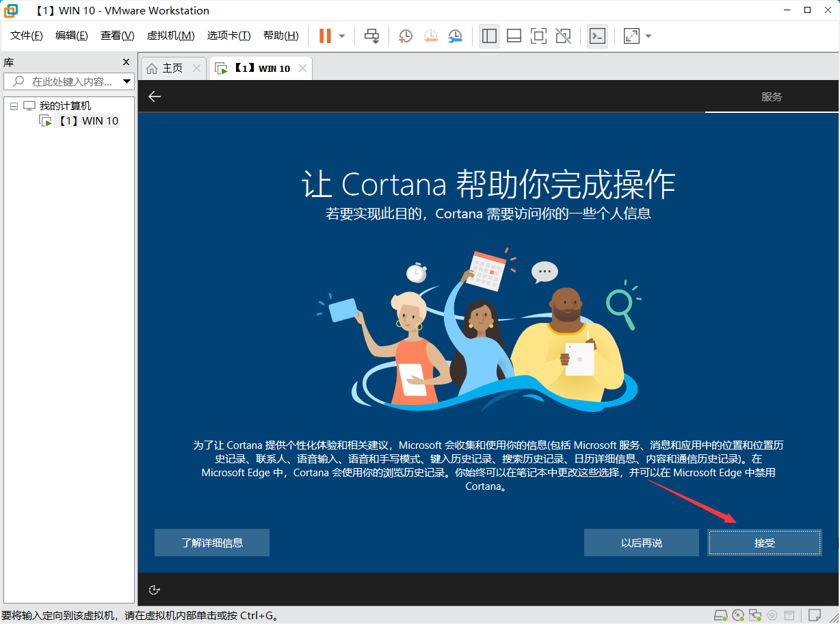Click the 让 Cortana 帮助你完成操作 heading

tap(488, 183)
